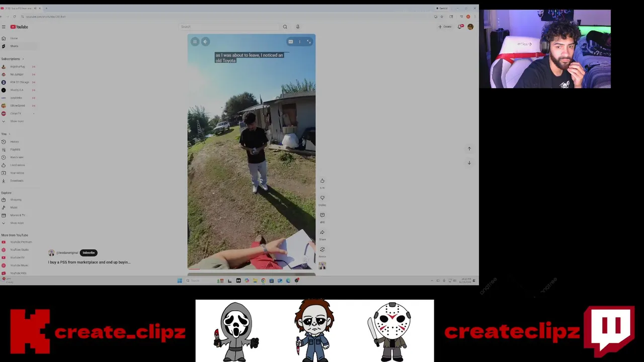This screenshot has width=644, height=362.
Task: Go to Home in sidebar
Action: click(14, 38)
